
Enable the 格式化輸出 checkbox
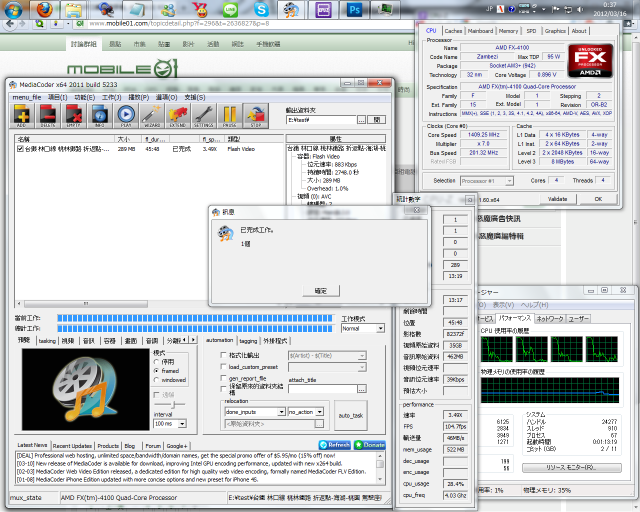click(223, 355)
